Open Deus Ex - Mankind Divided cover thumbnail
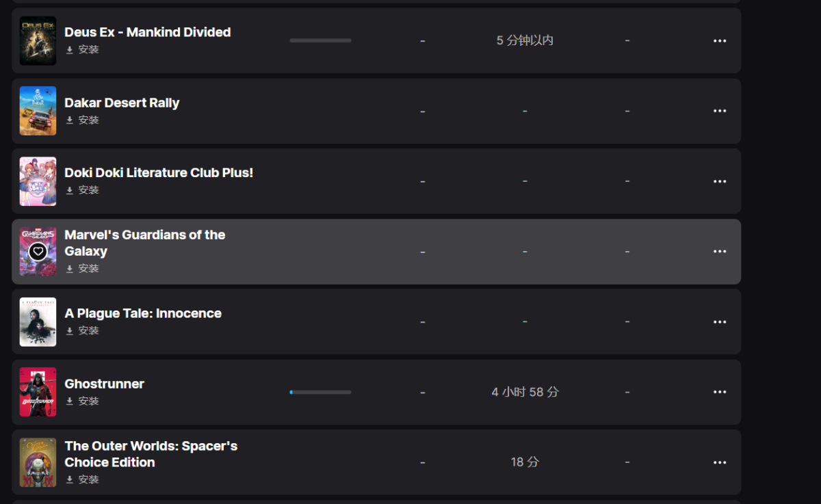Screen dimensions: 821x504 [x=38, y=41]
